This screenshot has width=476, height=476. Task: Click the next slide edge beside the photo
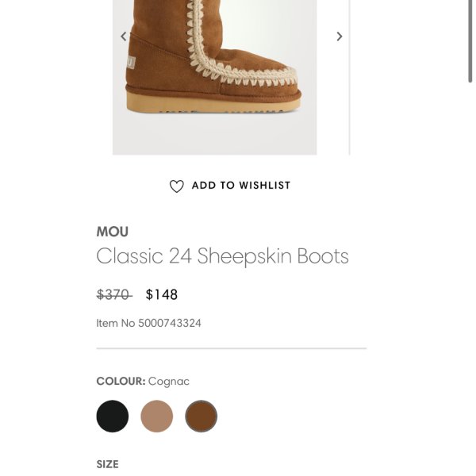coord(350,79)
